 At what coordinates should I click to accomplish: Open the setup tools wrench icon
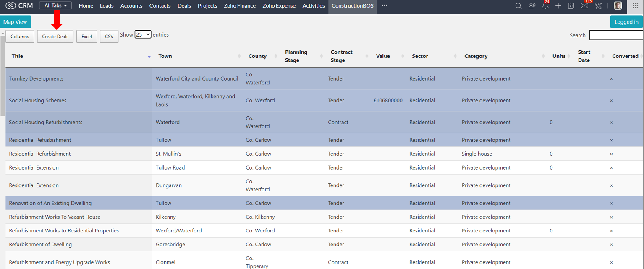point(599,6)
